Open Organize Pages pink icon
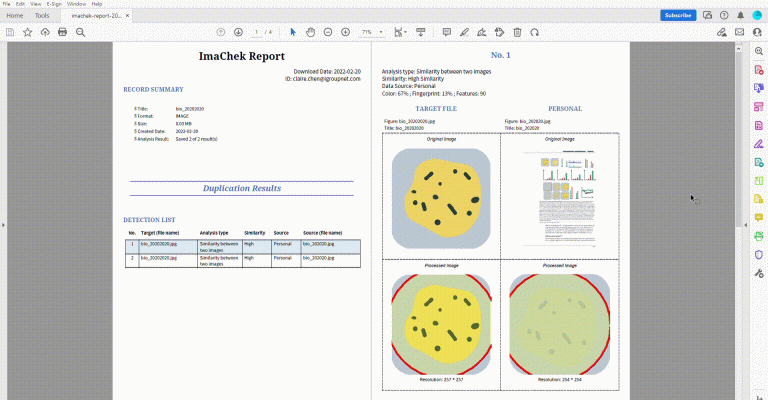The image size is (768, 400). click(759, 107)
